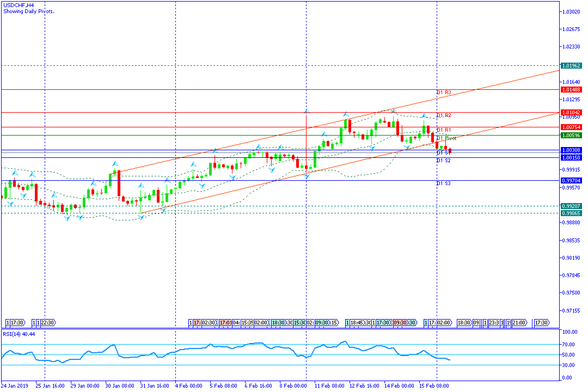Select the D1 S2 support label
Screen dimensions: 588x392
point(444,161)
